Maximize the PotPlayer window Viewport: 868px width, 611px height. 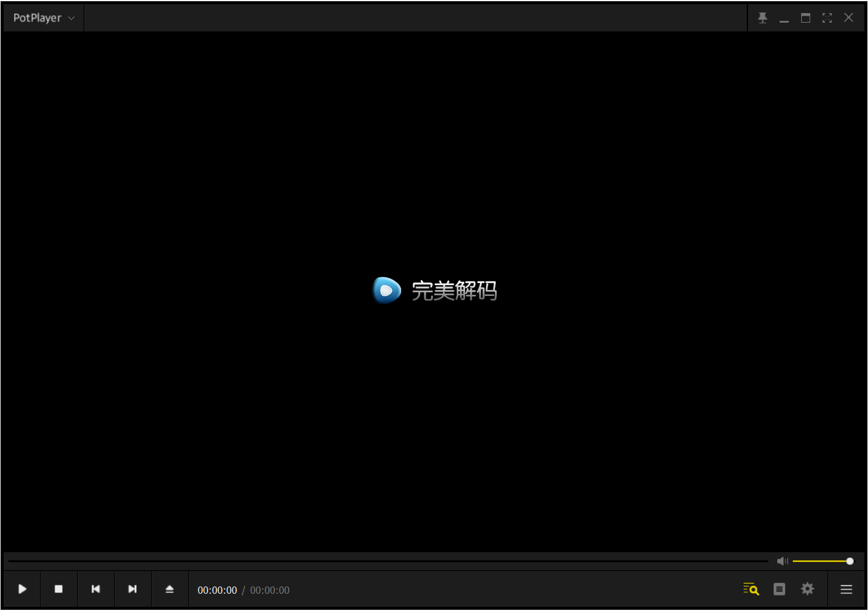pyautogui.click(x=805, y=18)
